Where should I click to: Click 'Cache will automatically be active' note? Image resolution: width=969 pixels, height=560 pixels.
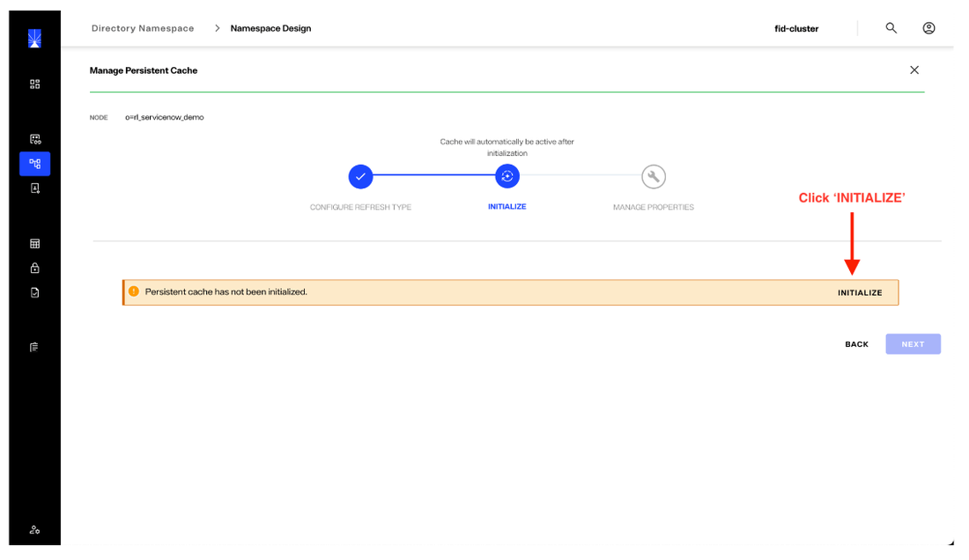point(507,147)
